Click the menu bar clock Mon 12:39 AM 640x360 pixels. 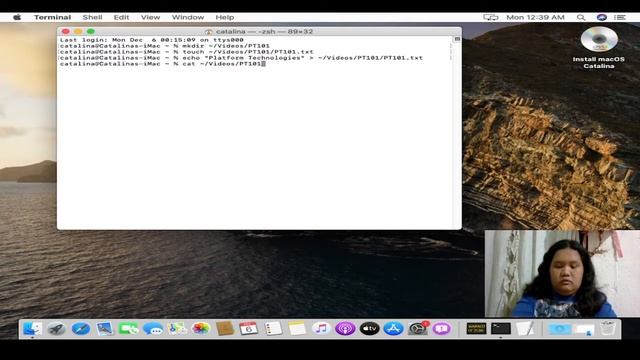(536, 18)
